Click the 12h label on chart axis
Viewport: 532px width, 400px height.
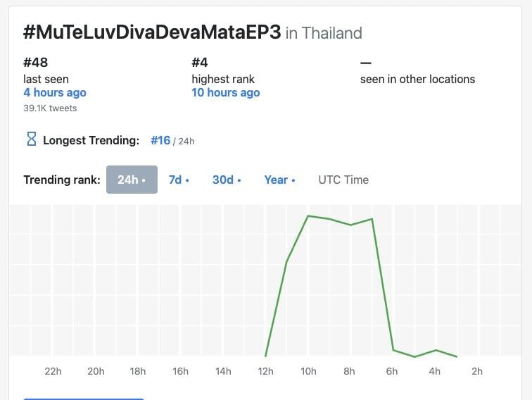point(265,371)
